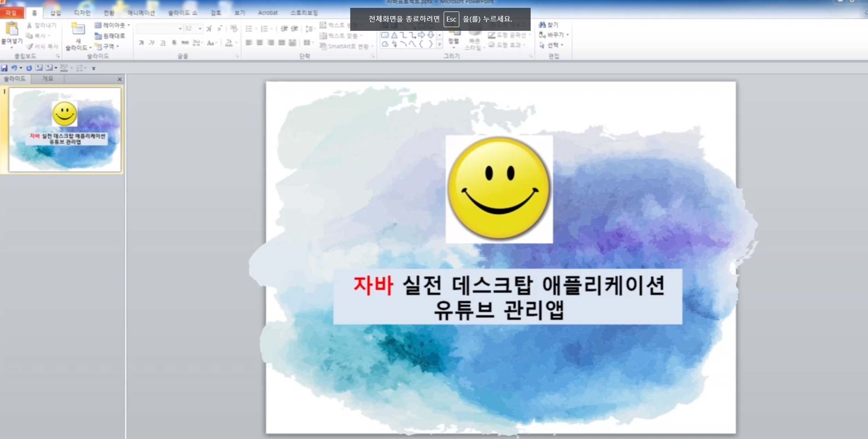Click the Increase Font Size icon
The image size is (868, 439).
tap(209, 29)
